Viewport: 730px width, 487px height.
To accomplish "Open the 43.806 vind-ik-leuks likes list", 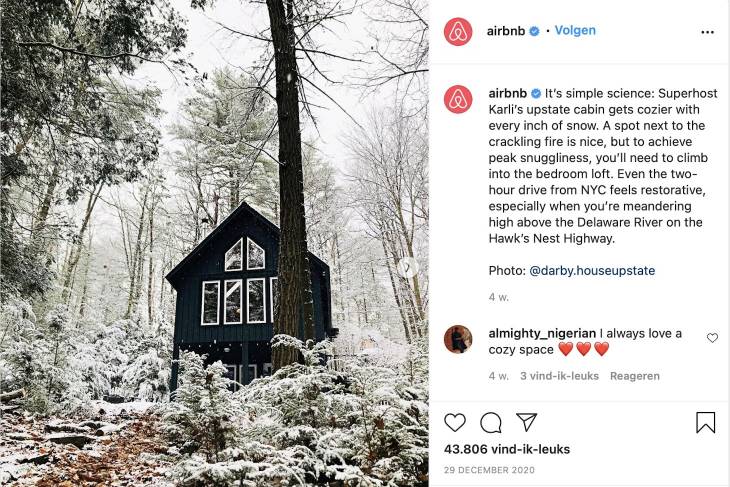I will pyautogui.click(x=507, y=449).
